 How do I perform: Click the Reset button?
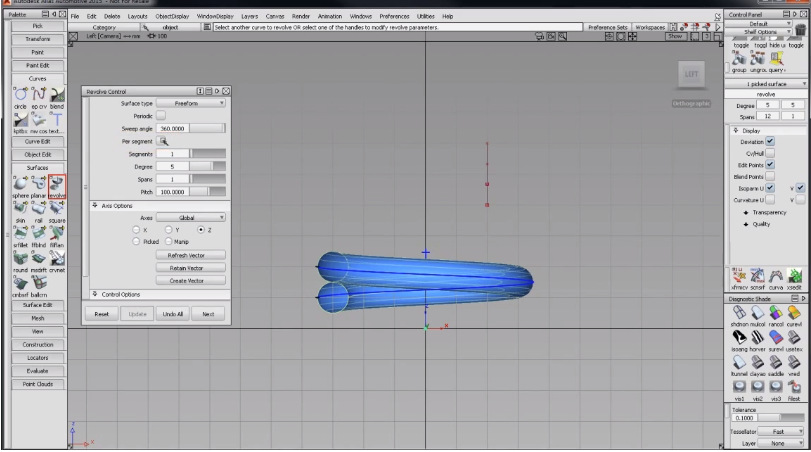101,313
